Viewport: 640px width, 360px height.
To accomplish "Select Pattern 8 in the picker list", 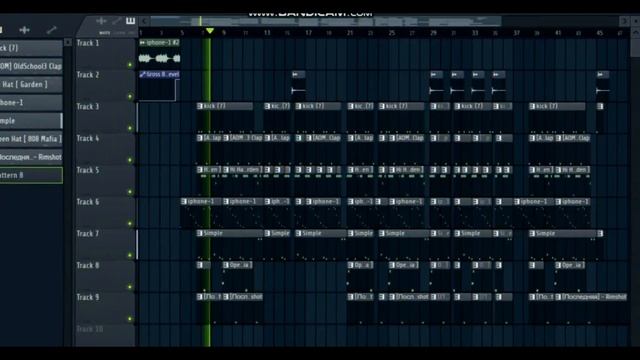I will pyautogui.click(x=31, y=175).
